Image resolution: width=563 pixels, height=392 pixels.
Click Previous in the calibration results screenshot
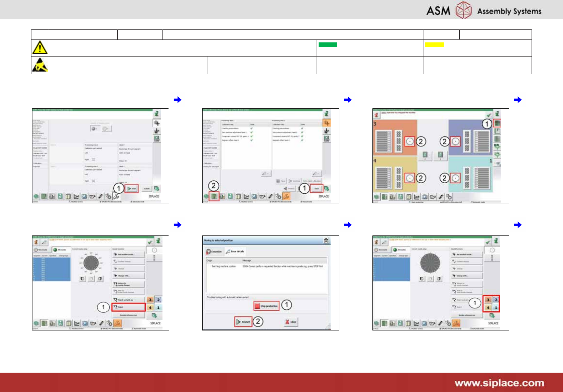[x=289, y=189]
